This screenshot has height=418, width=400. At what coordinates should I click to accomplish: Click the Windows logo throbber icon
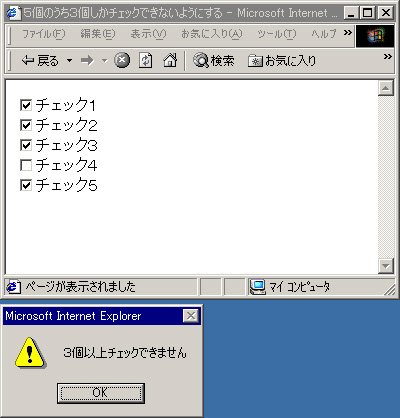pyautogui.click(x=375, y=36)
